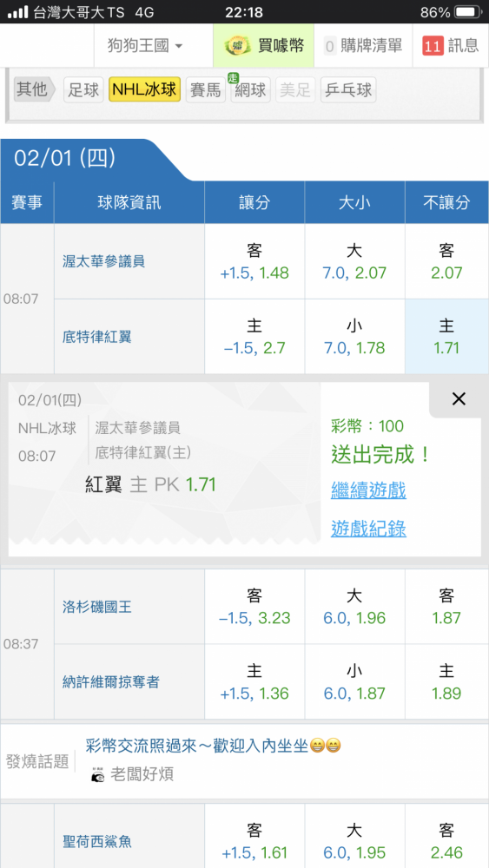Viewport: 489px width, 868px height.
Task: Toggle the 客 2.07 Ottawa moneyline cell
Action: pyautogui.click(x=446, y=261)
